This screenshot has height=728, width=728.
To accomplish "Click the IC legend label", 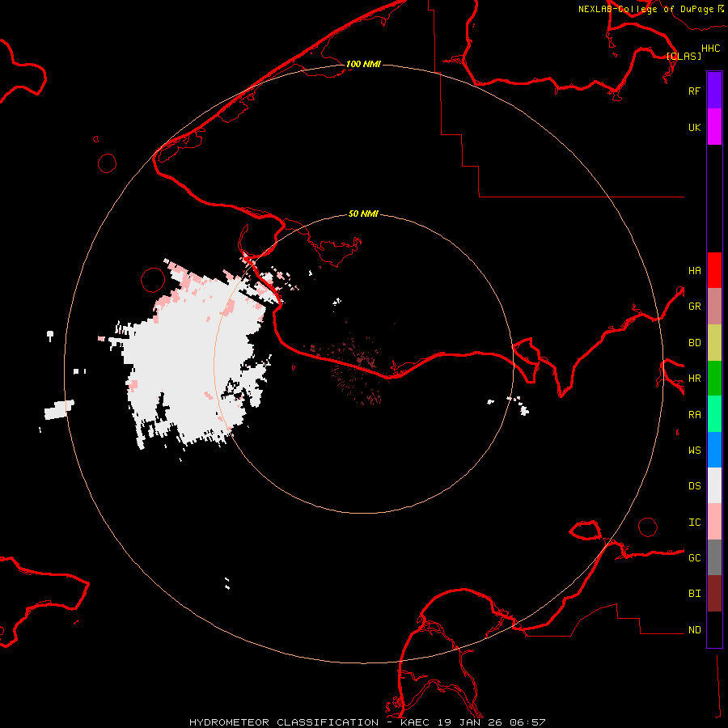I will click(694, 523).
